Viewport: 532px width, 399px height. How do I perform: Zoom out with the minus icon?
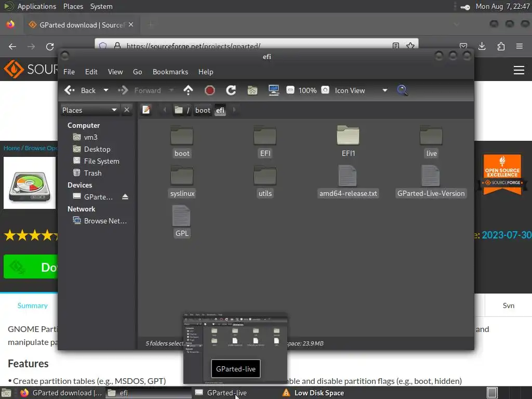290,90
